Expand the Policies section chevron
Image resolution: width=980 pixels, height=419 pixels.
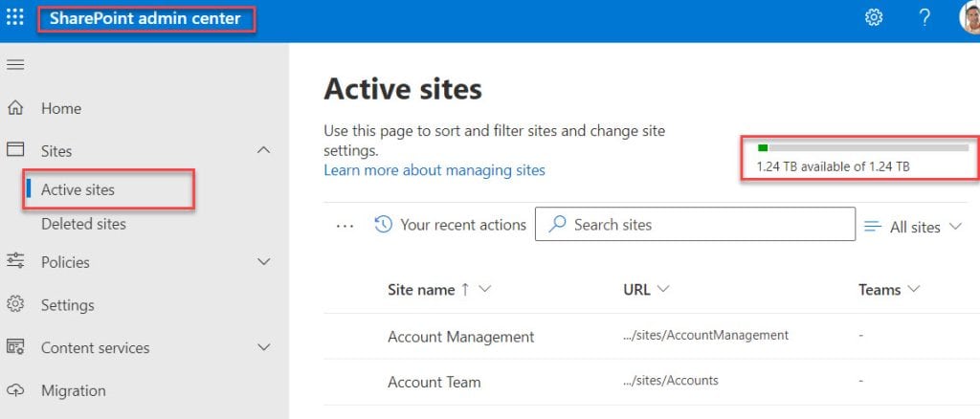[264, 262]
